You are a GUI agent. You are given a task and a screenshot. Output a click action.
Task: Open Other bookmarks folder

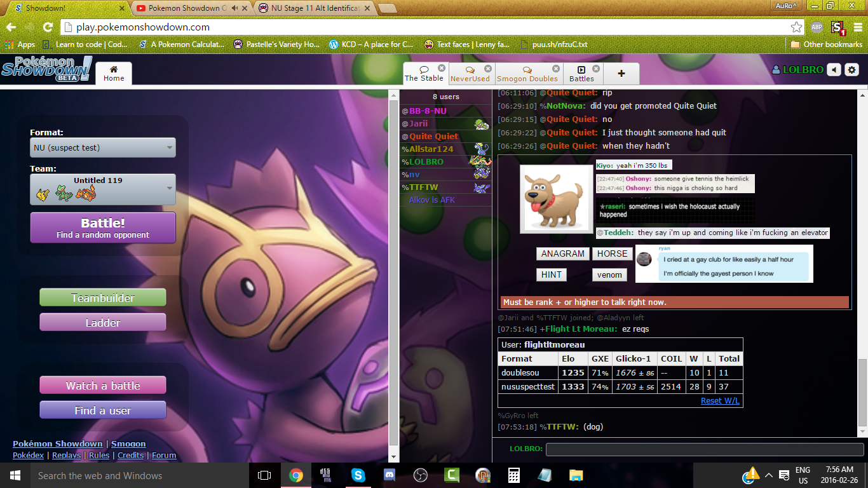827,44
